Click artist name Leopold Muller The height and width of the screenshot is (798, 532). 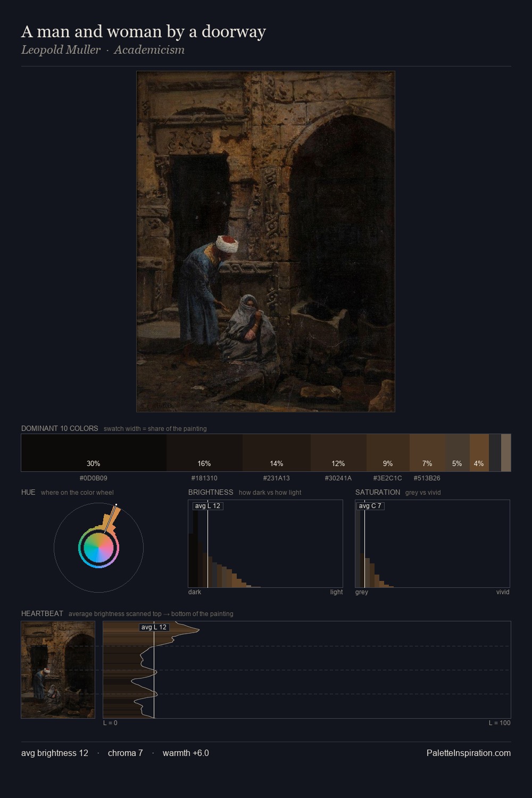click(61, 49)
